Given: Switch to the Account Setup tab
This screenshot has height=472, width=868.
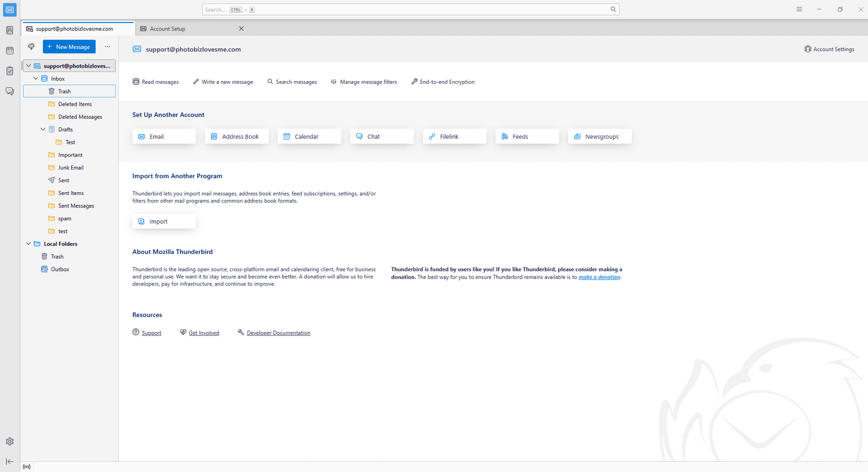Looking at the screenshot, I should pyautogui.click(x=193, y=28).
